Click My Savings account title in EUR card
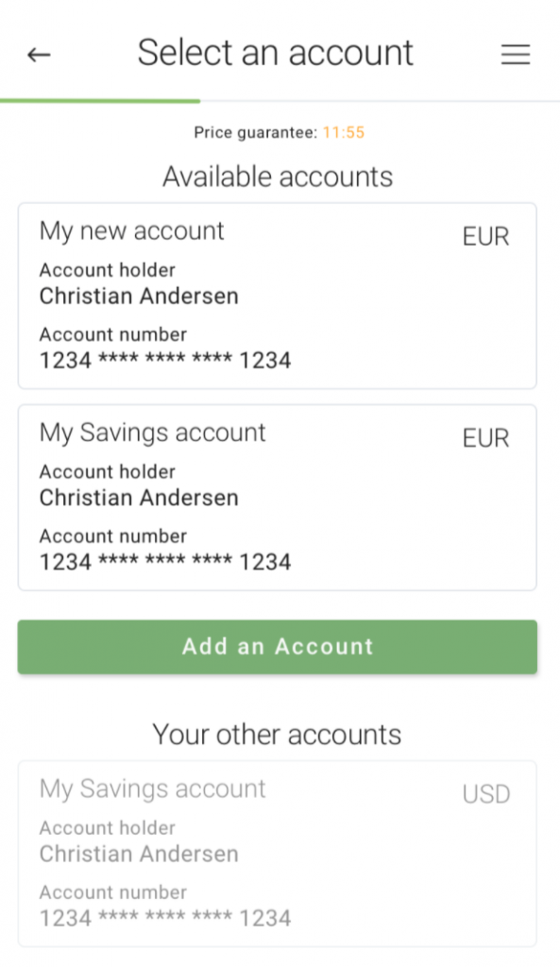Viewport: 560px width, 967px height. click(x=153, y=433)
